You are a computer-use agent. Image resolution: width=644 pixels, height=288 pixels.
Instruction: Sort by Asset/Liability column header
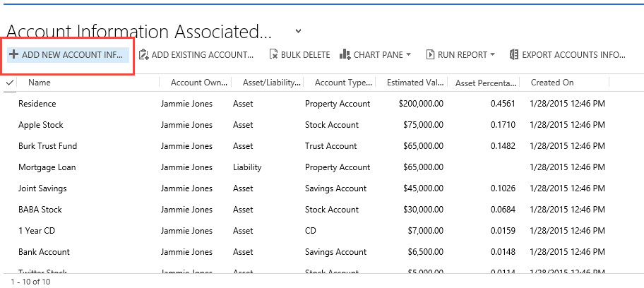point(271,83)
